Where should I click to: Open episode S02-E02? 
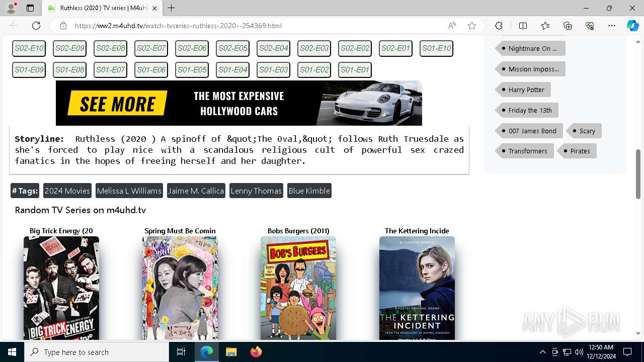pyautogui.click(x=355, y=48)
